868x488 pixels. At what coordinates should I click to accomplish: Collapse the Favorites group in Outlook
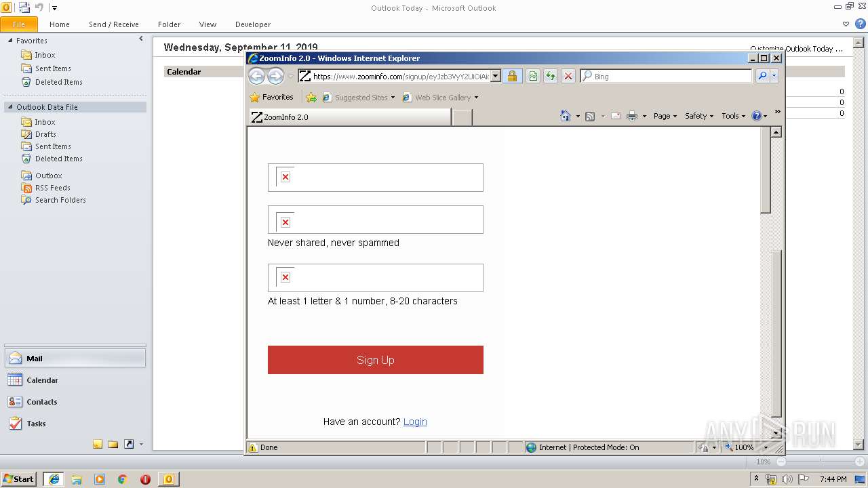tap(10, 41)
